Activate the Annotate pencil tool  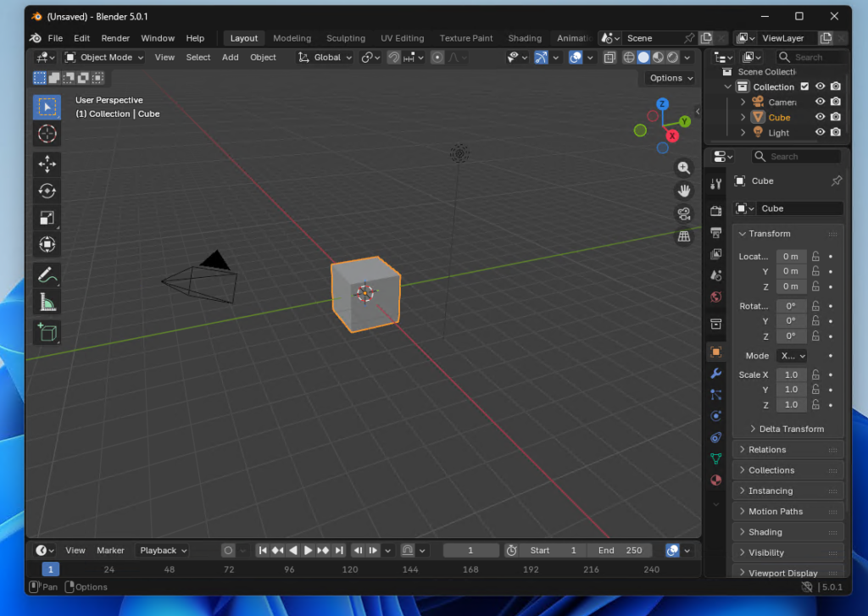click(47, 275)
